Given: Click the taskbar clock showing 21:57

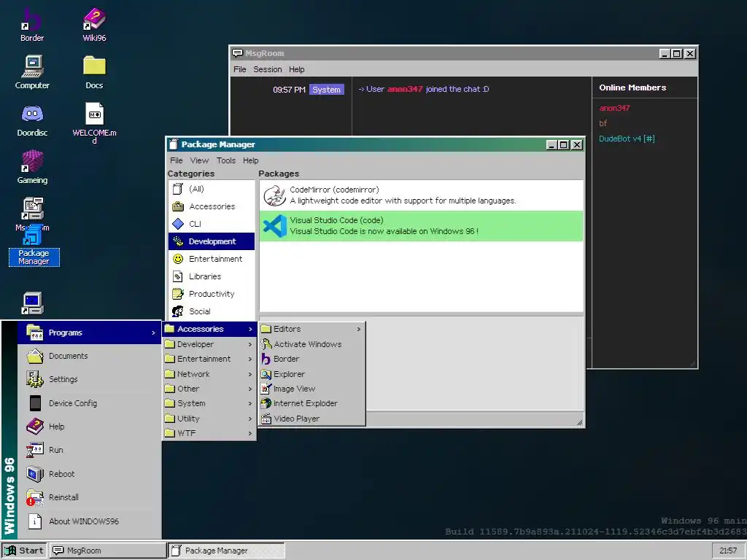Looking at the screenshot, I should click(x=729, y=551).
